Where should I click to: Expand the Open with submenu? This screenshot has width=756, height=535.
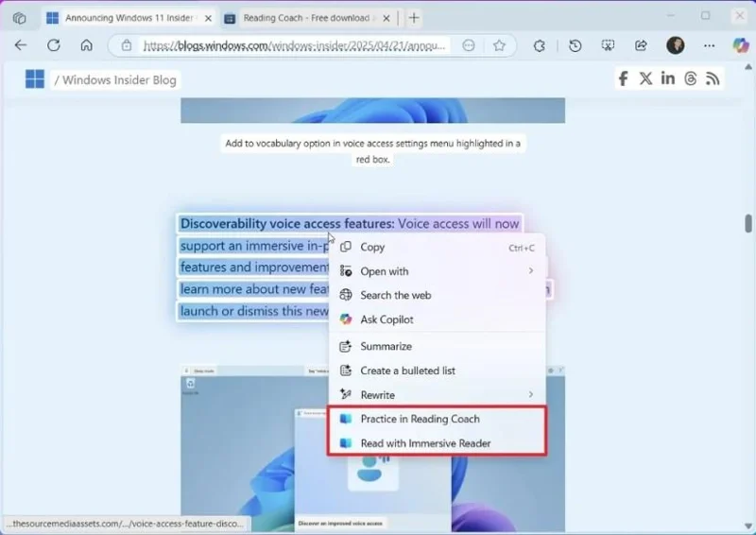pyautogui.click(x=438, y=271)
